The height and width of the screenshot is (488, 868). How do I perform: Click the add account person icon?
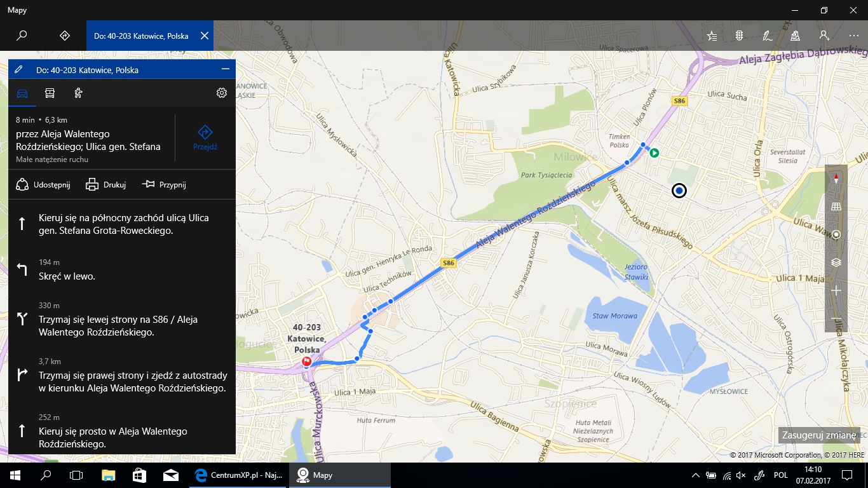pos(824,36)
